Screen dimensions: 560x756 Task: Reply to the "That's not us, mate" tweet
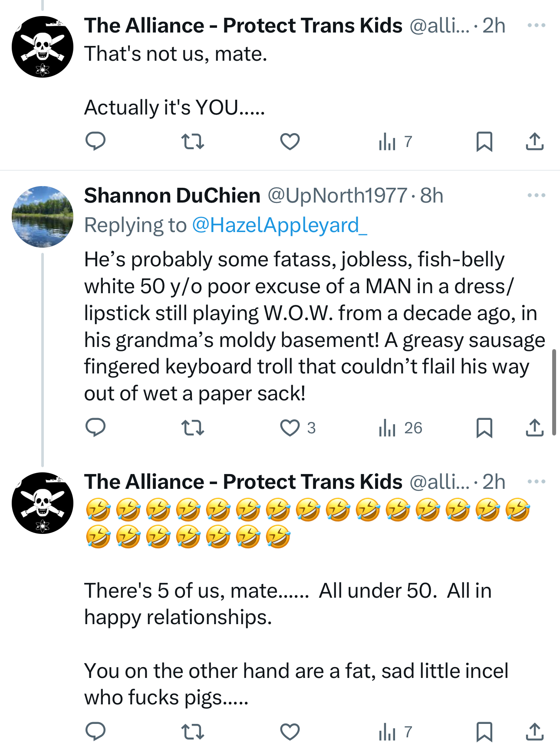[96, 141]
